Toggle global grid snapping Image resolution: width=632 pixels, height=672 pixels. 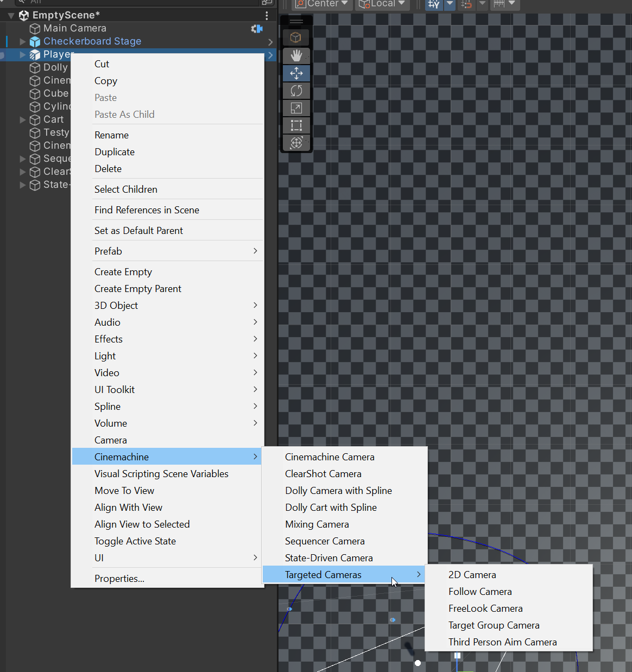tap(466, 4)
